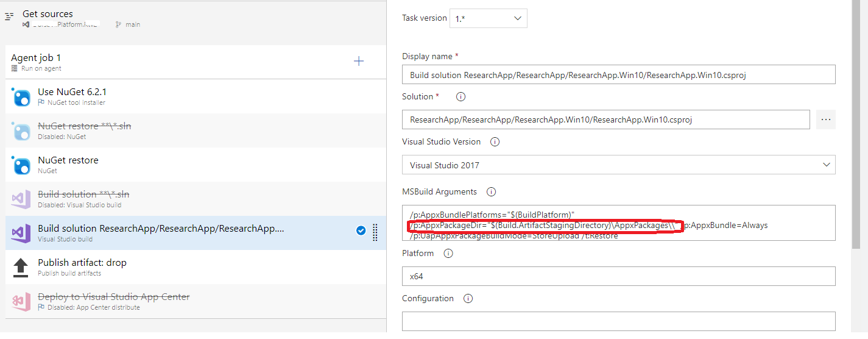Click the Solution path input field
This screenshot has height=339, width=868.
(x=606, y=120)
